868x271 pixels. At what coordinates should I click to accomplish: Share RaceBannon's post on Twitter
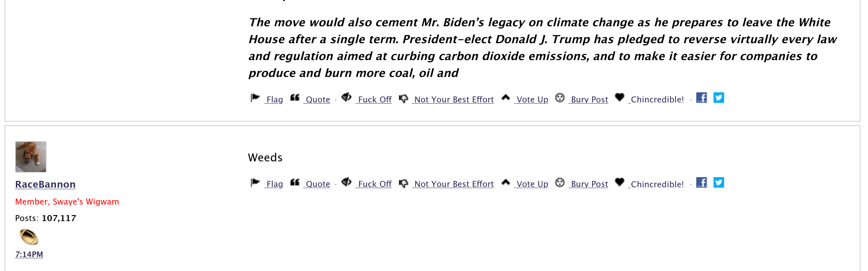pos(718,182)
